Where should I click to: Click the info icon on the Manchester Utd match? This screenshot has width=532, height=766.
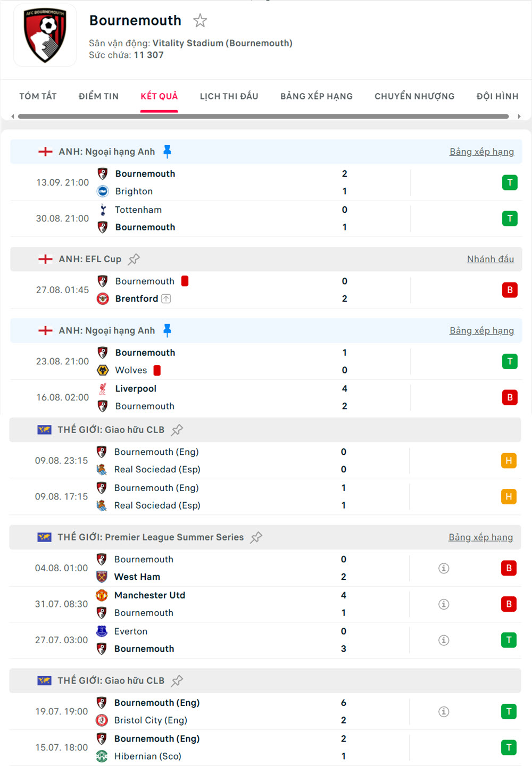click(444, 604)
